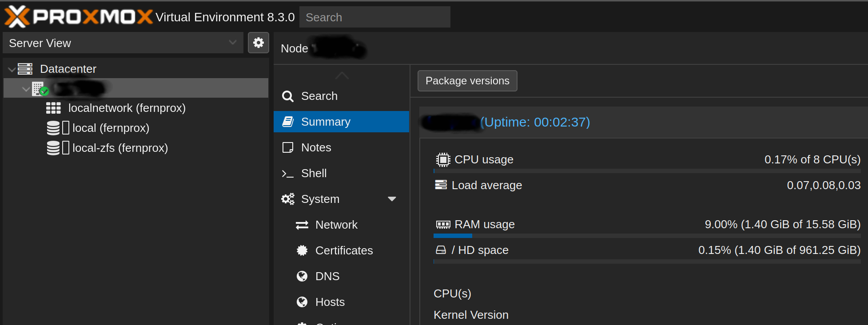Click the HD space progress bar

pos(647,262)
